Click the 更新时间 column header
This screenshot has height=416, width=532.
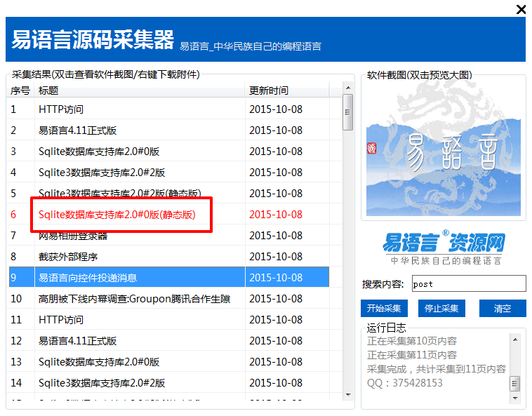point(287,90)
